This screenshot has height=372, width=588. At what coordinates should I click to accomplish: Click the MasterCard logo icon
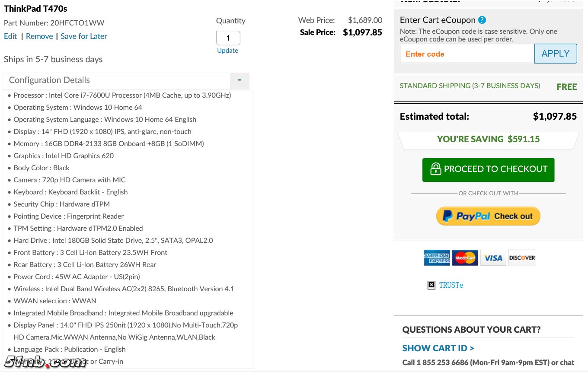[x=465, y=258]
